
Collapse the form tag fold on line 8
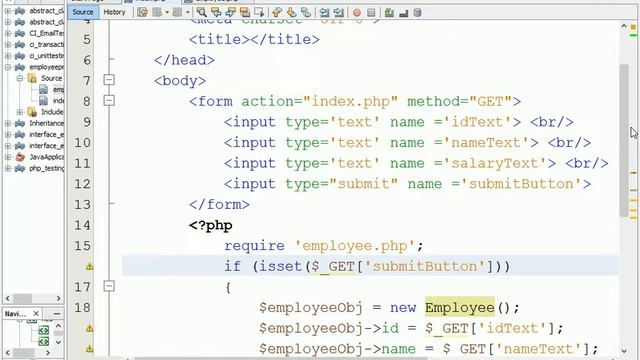(x=109, y=100)
